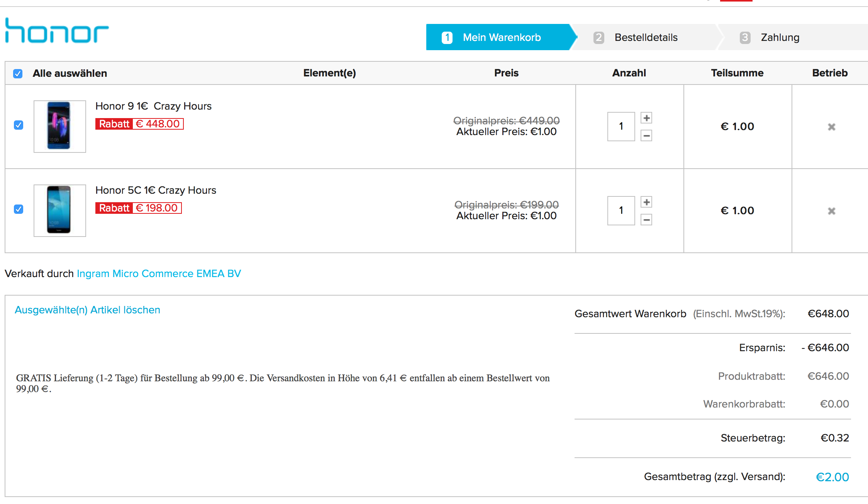Image resolution: width=868 pixels, height=504 pixels.
Task: Remove Honor 9 item with X icon
Action: pyautogui.click(x=831, y=127)
